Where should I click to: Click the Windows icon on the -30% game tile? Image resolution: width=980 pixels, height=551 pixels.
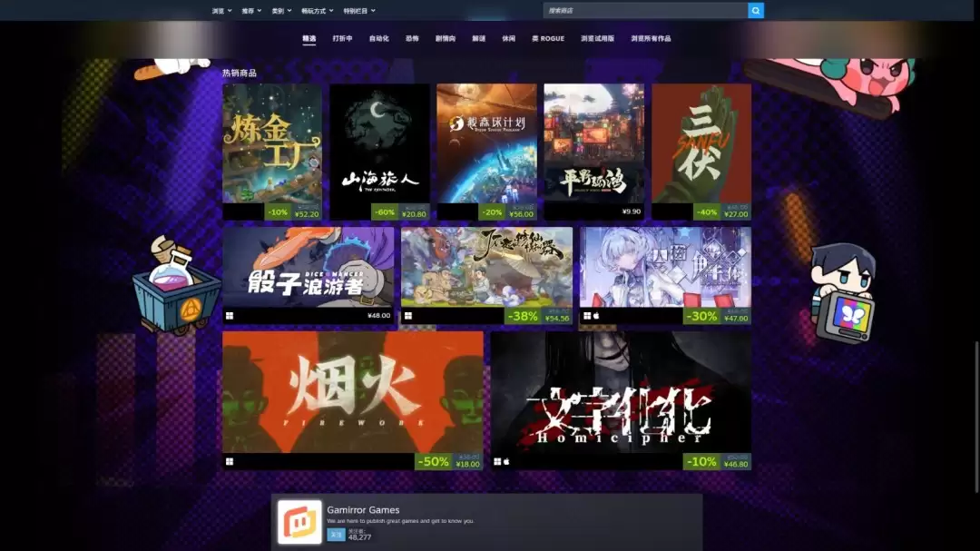coord(587,315)
